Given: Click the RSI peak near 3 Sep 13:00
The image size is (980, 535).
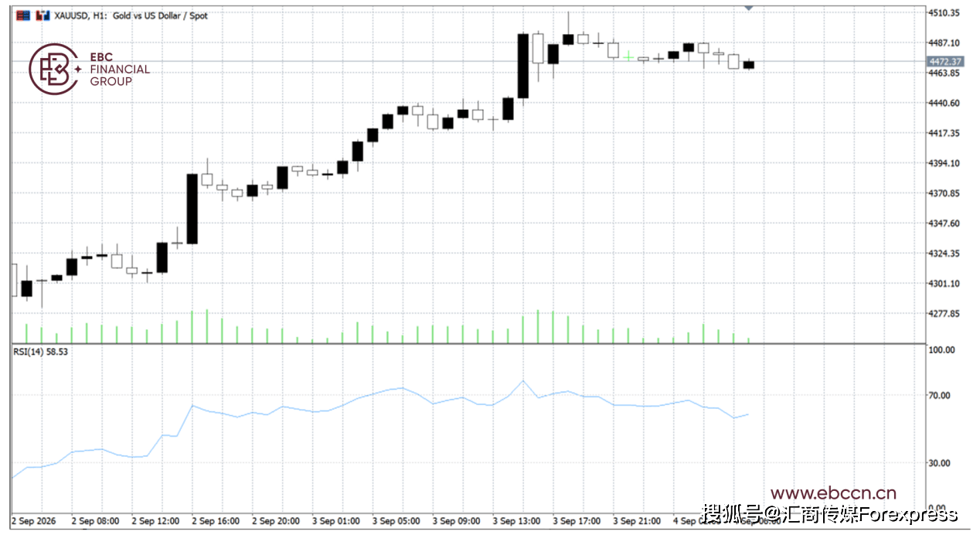Looking at the screenshot, I should [523, 380].
